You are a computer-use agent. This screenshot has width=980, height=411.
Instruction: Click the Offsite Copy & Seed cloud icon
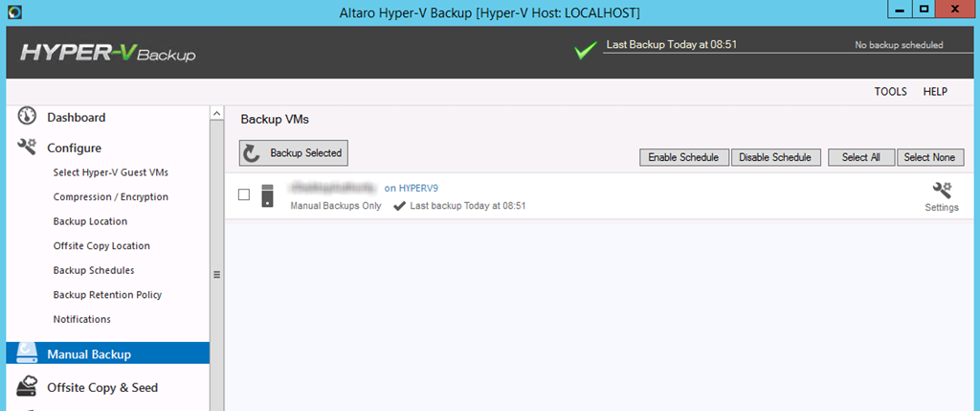[x=27, y=387]
